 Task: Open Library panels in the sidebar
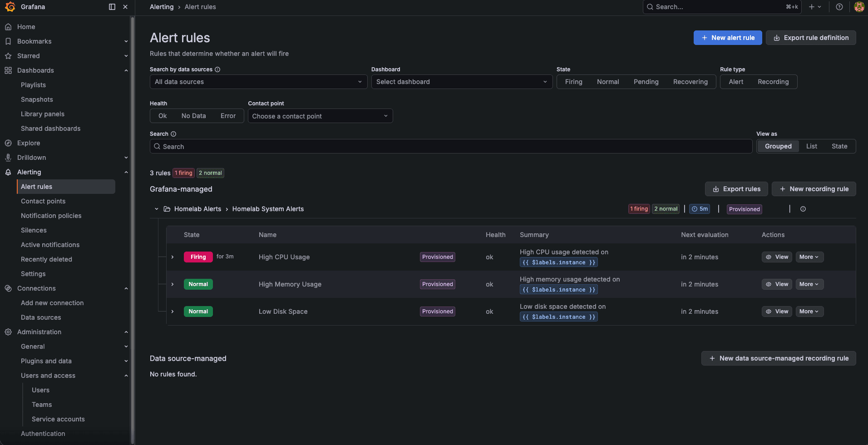pyautogui.click(x=43, y=114)
